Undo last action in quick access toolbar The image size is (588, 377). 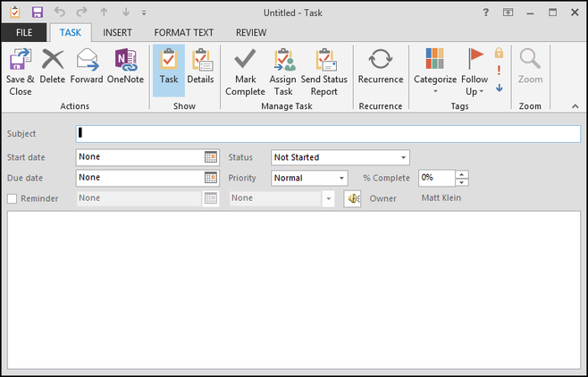59,13
